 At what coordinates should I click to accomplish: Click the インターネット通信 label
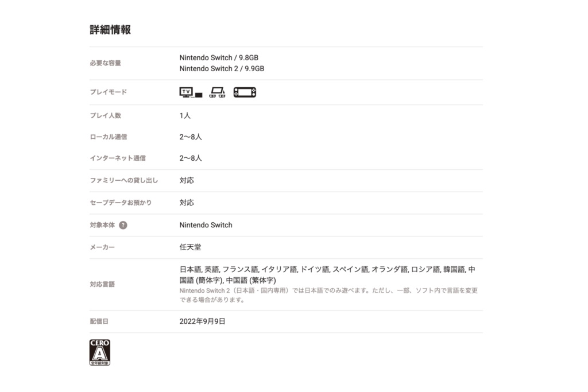[x=118, y=158]
